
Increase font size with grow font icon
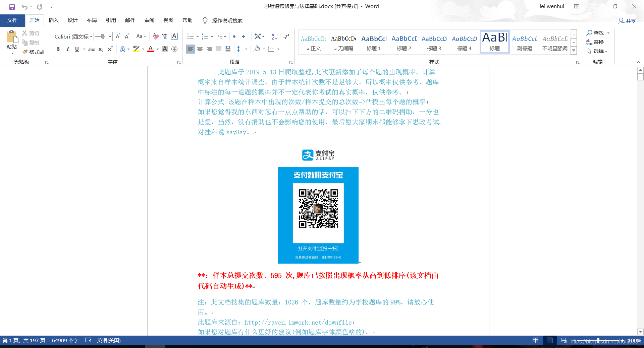(x=118, y=37)
